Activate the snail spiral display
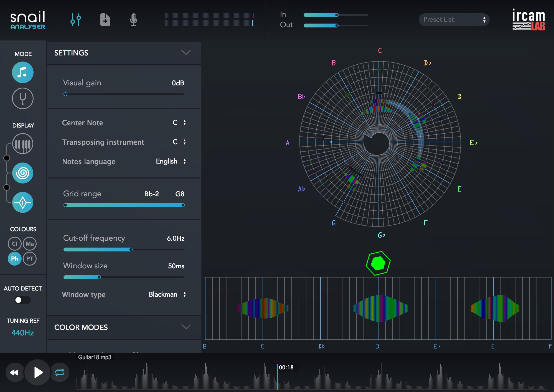The height and width of the screenshot is (392, 554). pyautogui.click(x=22, y=173)
